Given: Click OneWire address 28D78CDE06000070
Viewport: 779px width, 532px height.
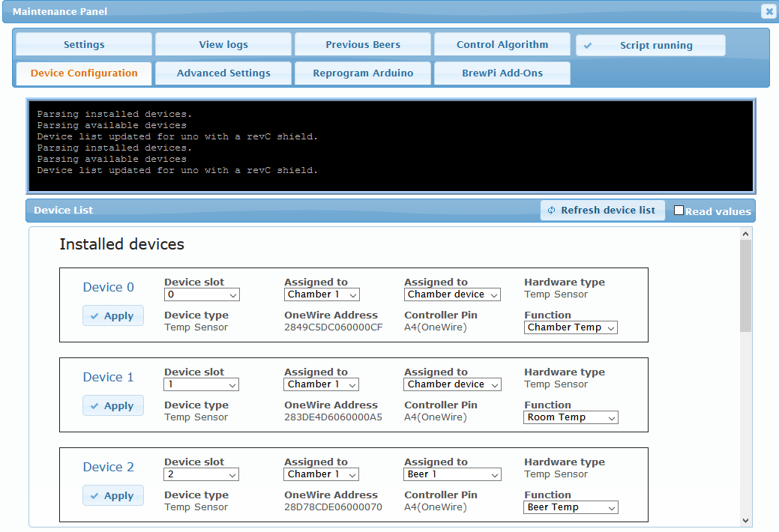Looking at the screenshot, I should pyautogui.click(x=334, y=507).
